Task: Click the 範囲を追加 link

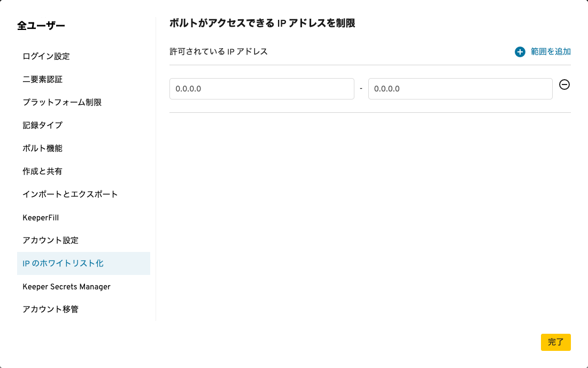Action: [551, 52]
